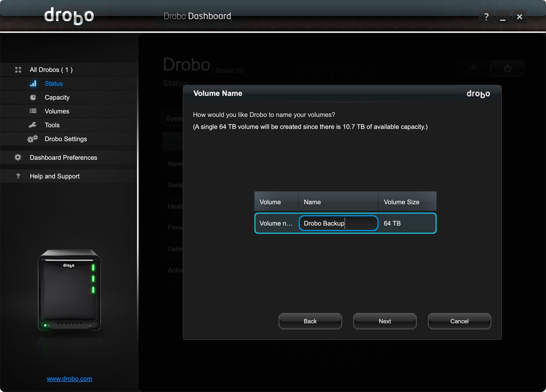Viewport: 546px width, 392px height.
Task: Select the Drobo 5C device image
Action: [x=69, y=290]
